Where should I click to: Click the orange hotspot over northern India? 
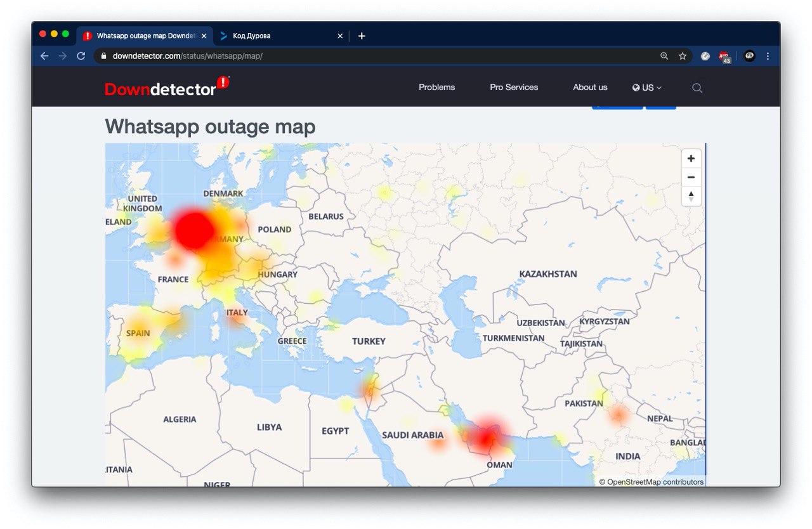[618, 415]
